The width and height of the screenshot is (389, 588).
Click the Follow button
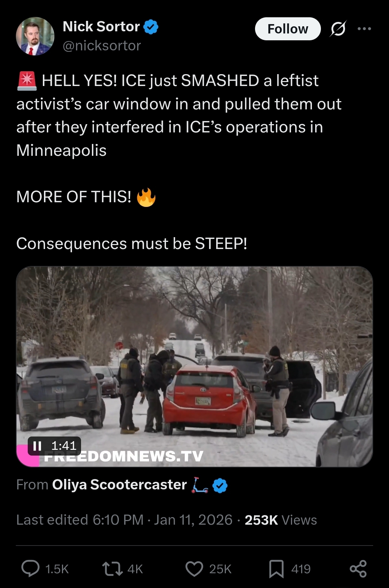[x=288, y=29]
